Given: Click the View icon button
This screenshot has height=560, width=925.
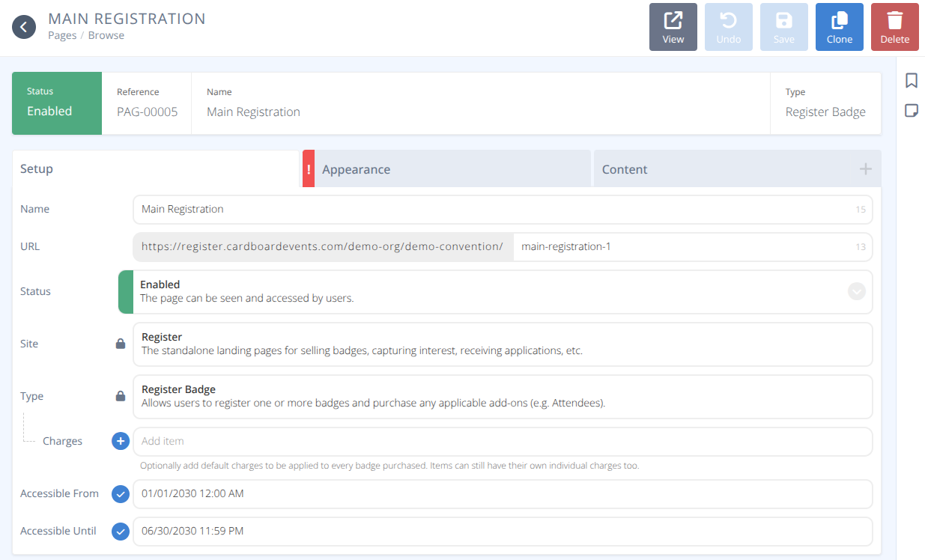Looking at the screenshot, I should pyautogui.click(x=672, y=26).
